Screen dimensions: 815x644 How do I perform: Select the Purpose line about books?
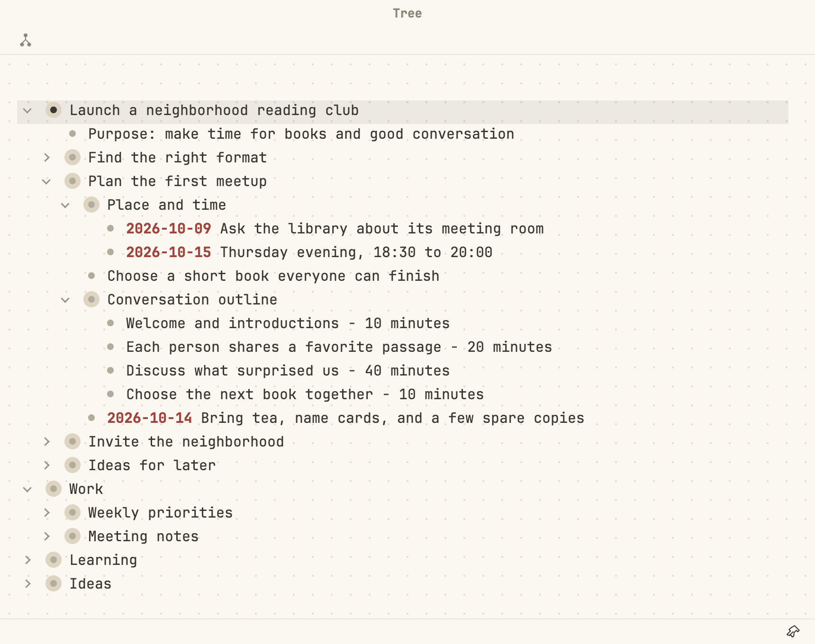[301, 134]
